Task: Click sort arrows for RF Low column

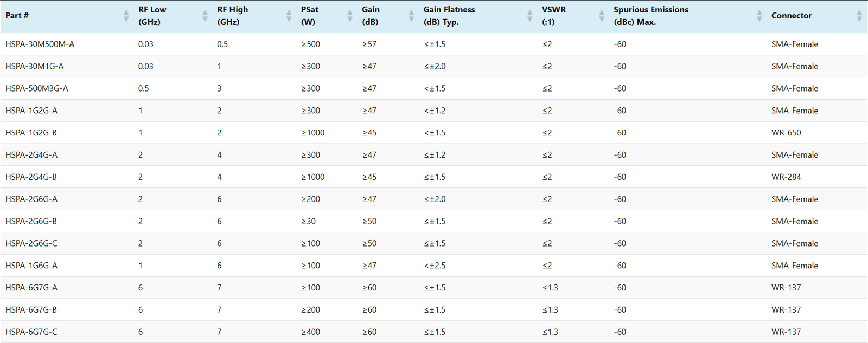Action: coord(205,16)
